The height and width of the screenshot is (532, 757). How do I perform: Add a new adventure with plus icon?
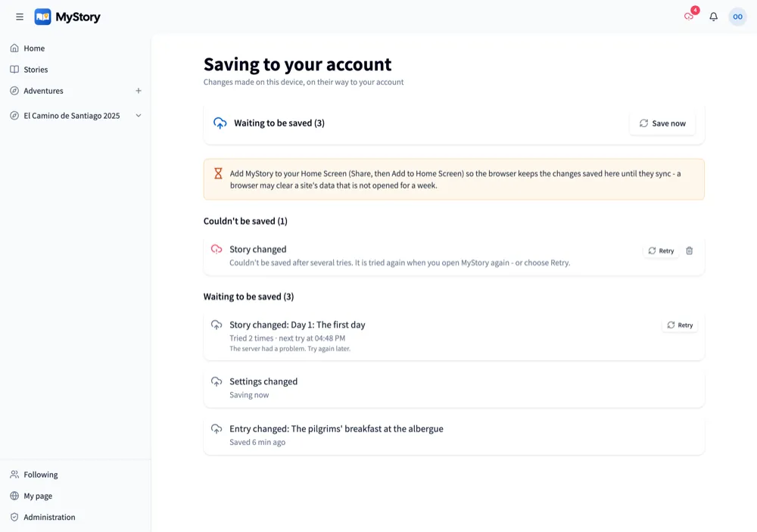point(139,91)
